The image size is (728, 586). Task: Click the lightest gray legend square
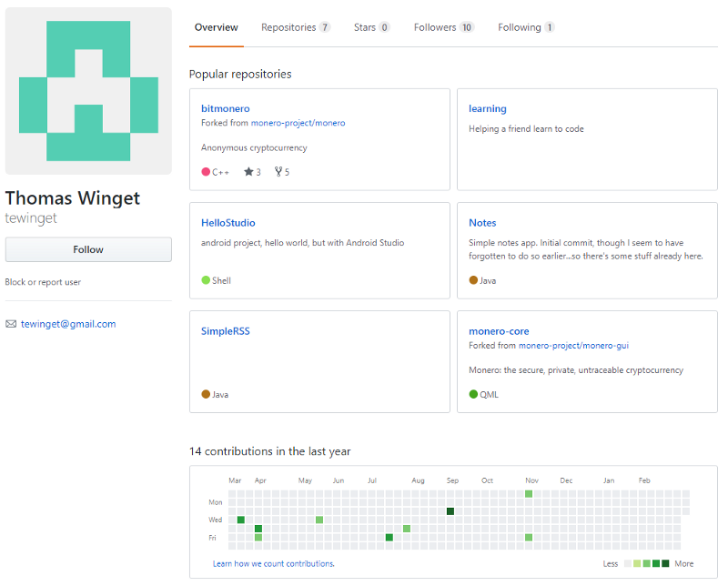point(628,563)
